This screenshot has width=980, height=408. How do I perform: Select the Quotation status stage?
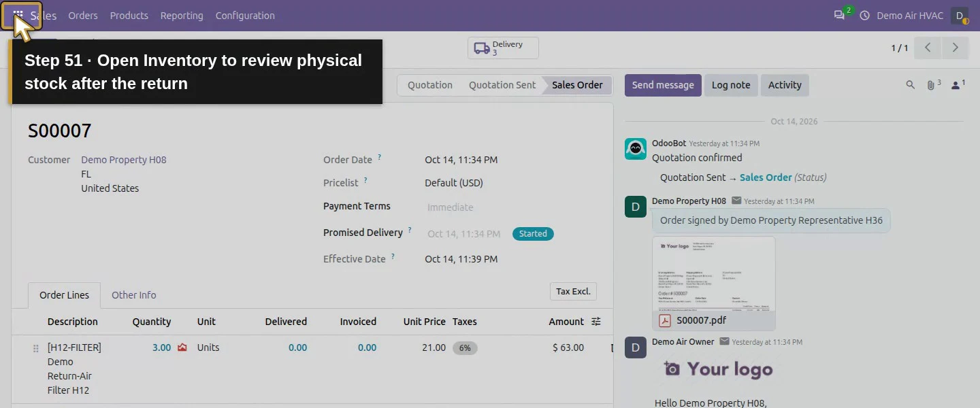[x=430, y=85]
